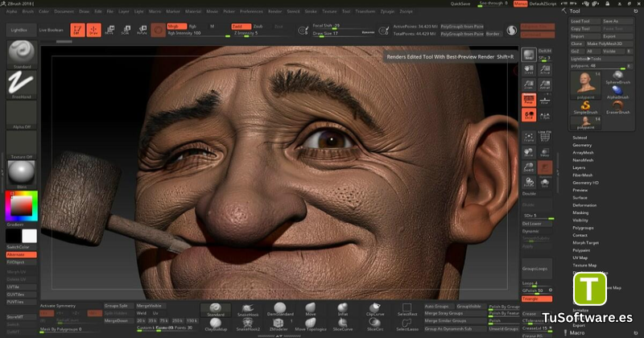Click the Zoom canvas icon
Image resolution: width=644 pixels, height=338 pixels.
tap(529, 84)
